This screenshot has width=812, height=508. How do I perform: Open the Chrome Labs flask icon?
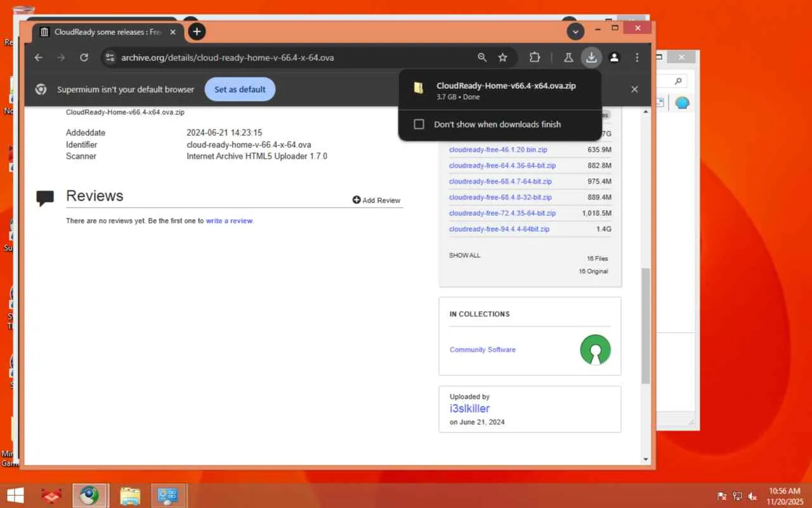pos(568,58)
